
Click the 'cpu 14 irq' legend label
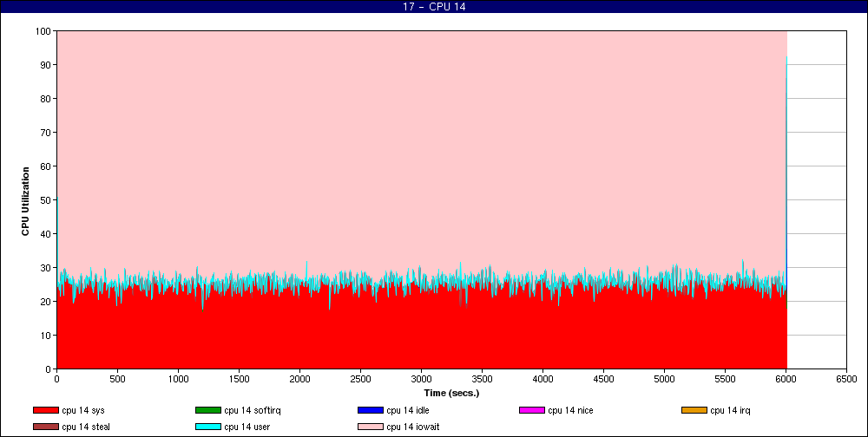click(x=730, y=410)
